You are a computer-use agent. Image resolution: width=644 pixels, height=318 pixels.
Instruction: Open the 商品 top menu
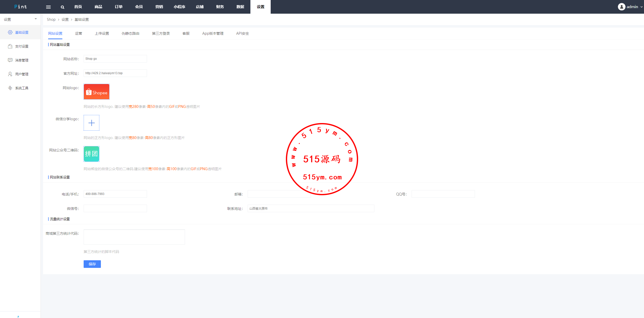(x=98, y=7)
